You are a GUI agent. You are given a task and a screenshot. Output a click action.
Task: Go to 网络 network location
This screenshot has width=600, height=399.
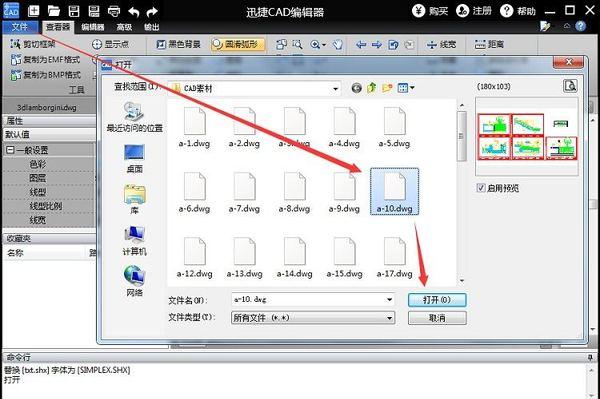pyautogui.click(x=134, y=281)
